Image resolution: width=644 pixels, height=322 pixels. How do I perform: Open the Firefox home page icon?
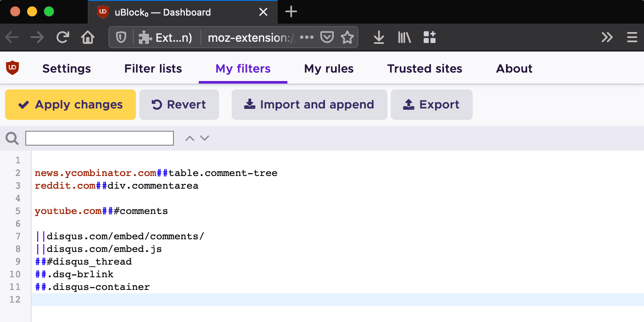point(87,37)
